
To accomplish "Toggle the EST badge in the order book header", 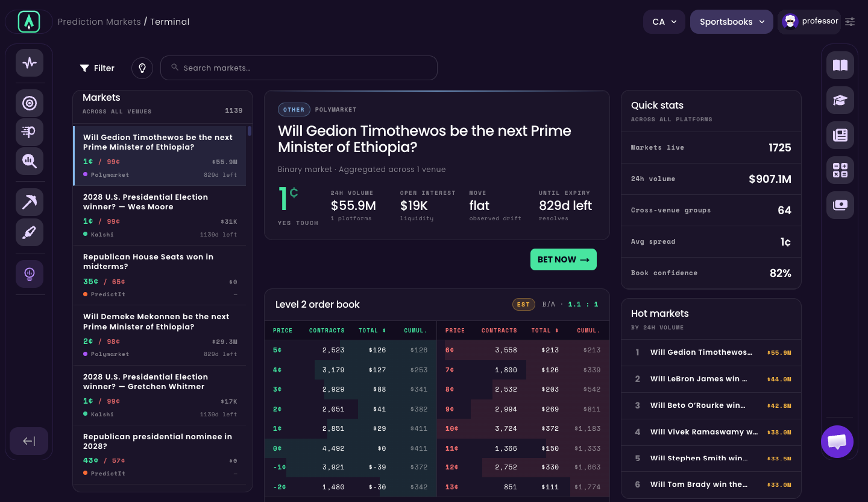I will pyautogui.click(x=523, y=305).
